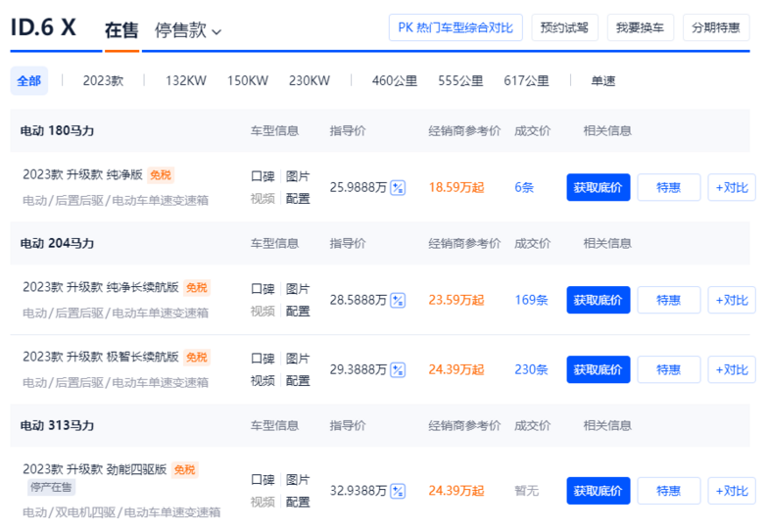The image size is (768, 532).
Task: Click dealer price 18.59万起
Action: tap(456, 188)
